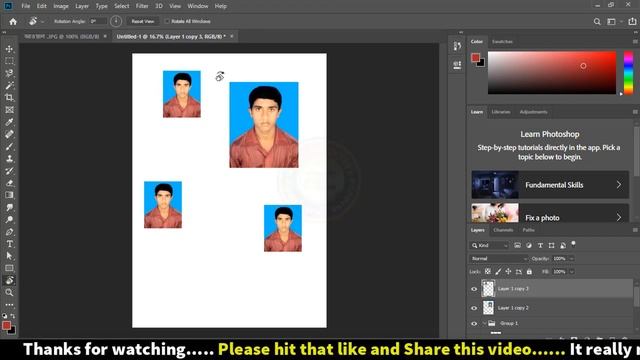
Task: Select the Gradient tool
Action: tap(9, 195)
